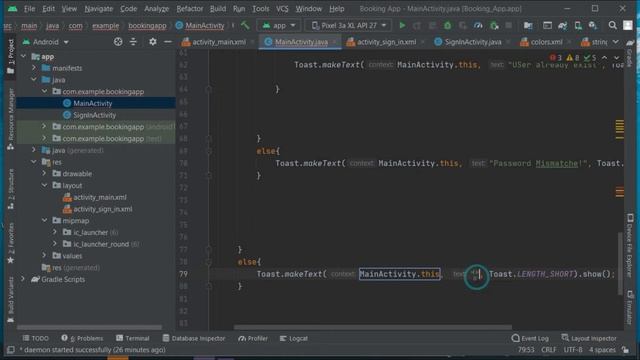
Task: Switch to the colors.xml tab
Action: pos(546,42)
